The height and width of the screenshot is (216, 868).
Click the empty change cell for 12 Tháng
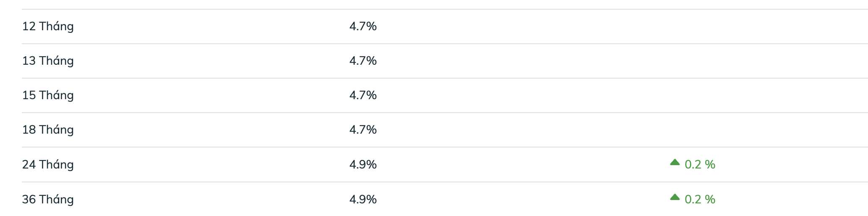(x=693, y=26)
